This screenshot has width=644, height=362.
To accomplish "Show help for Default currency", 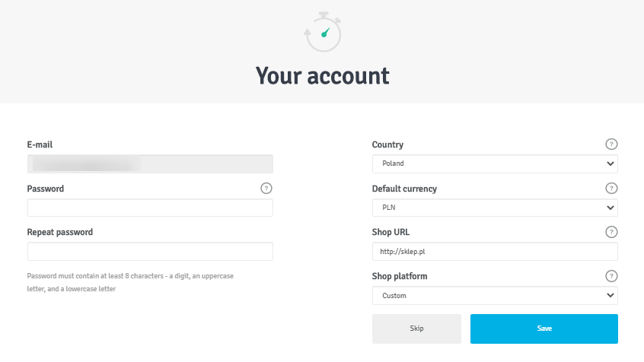I will point(611,189).
